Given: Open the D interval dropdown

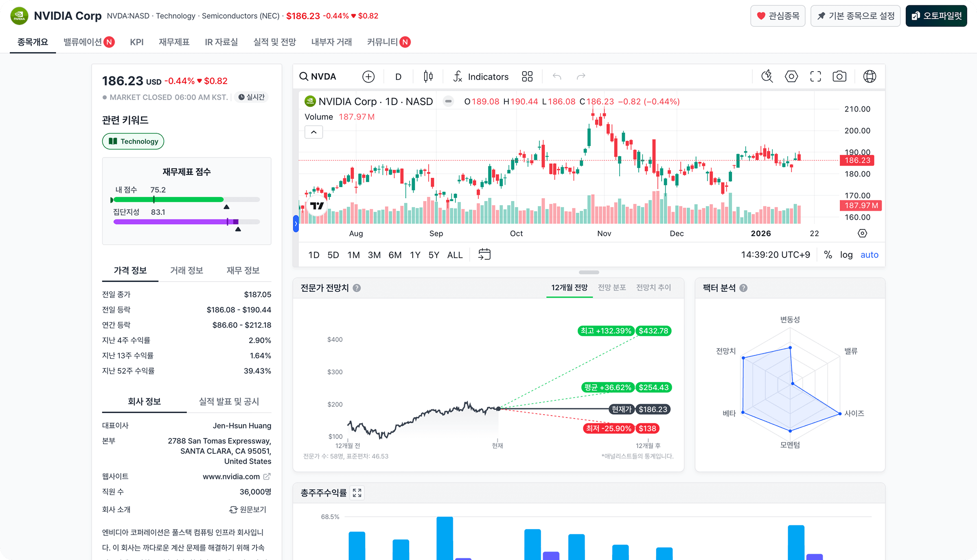Looking at the screenshot, I should [398, 77].
